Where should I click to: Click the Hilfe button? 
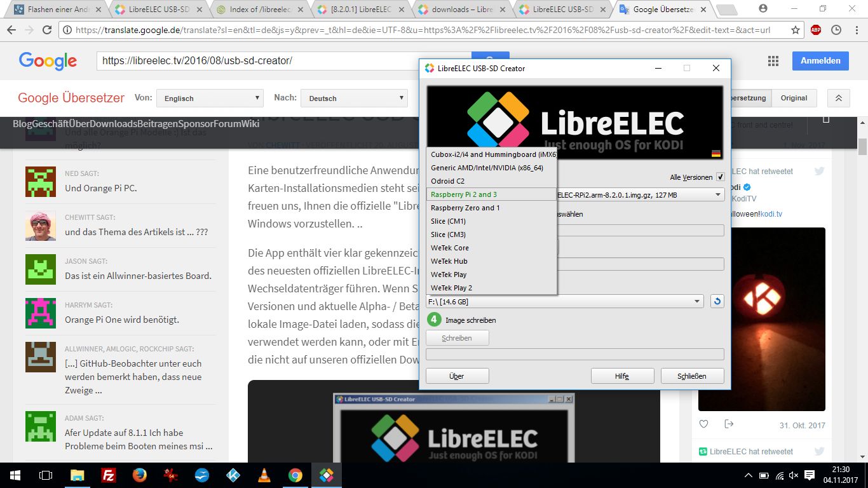coord(622,376)
